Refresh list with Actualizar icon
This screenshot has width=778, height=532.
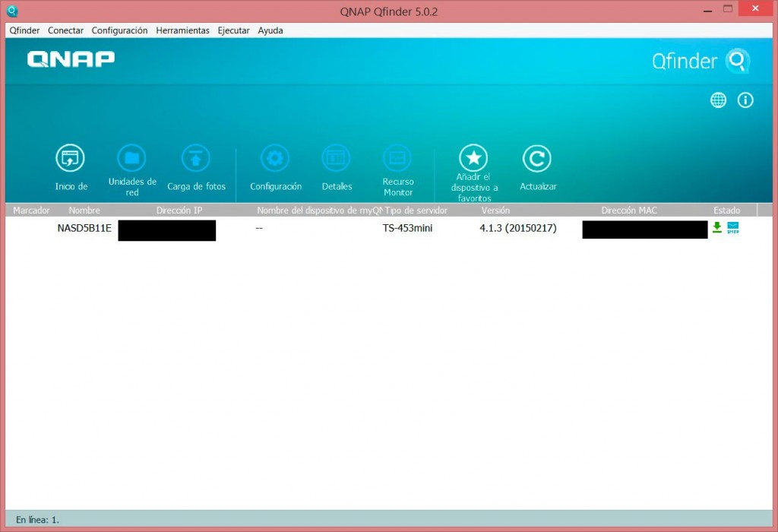pyautogui.click(x=537, y=158)
